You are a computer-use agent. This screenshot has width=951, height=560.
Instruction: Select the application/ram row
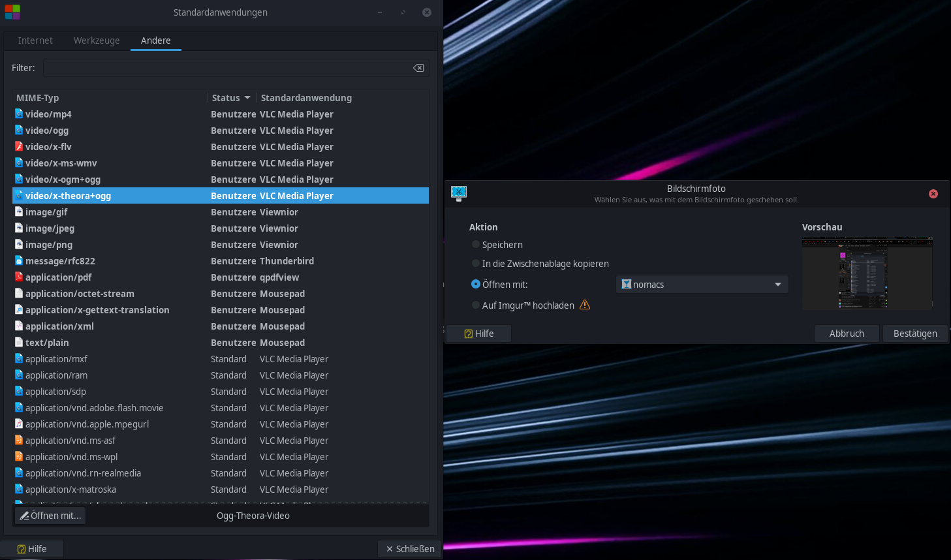tap(221, 375)
